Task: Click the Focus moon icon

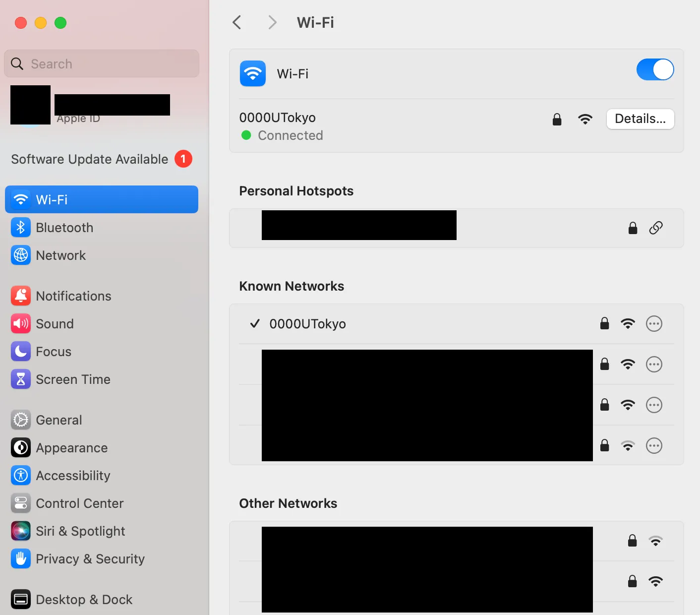Action: (x=21, y=352)
